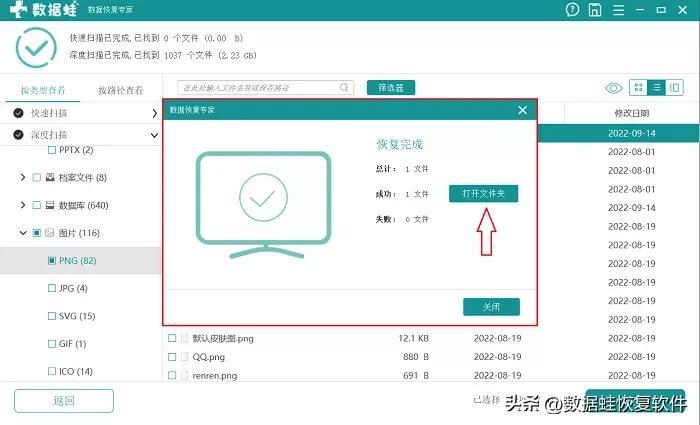Check the JPG (4) checkbox

(x=52, y=288)
